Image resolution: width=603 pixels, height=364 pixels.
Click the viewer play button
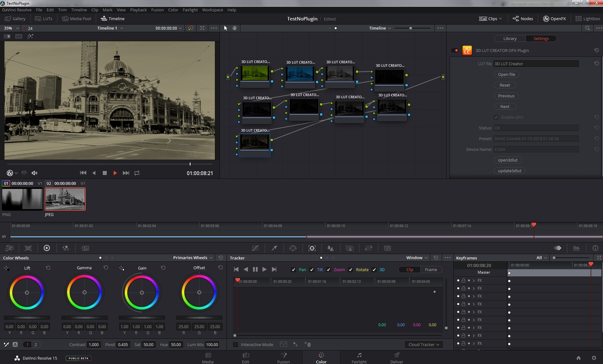coord(115,173)
